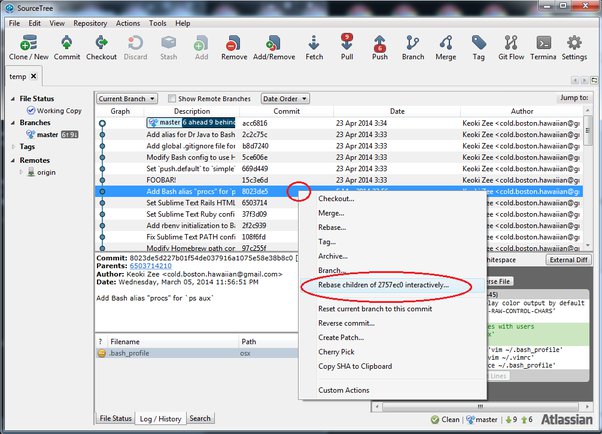Collapse the Remotes section
The height and width of the screenshot is (434, 602).
(x=13, y=160)
